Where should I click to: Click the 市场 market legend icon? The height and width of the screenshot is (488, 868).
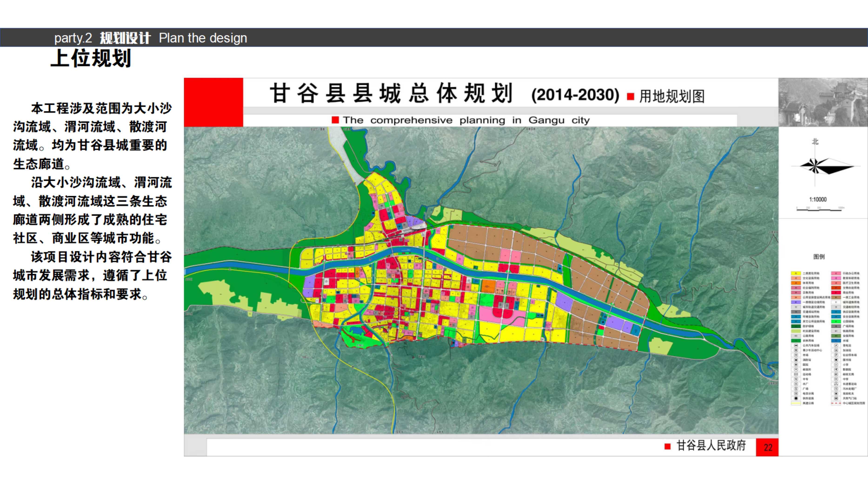[796, 355]
